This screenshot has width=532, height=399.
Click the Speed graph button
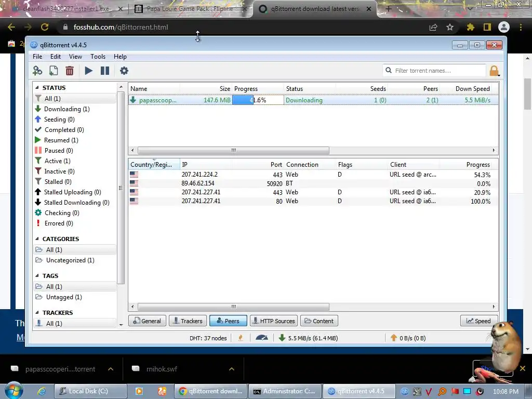point(478,321)
